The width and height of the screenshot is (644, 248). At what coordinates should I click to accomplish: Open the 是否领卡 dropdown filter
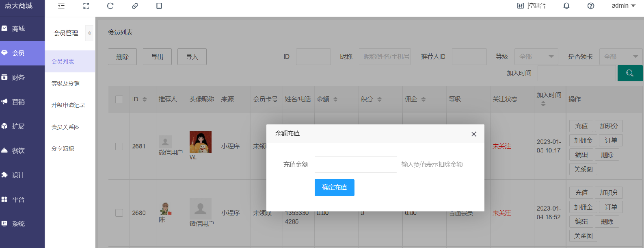click(620, 57)
